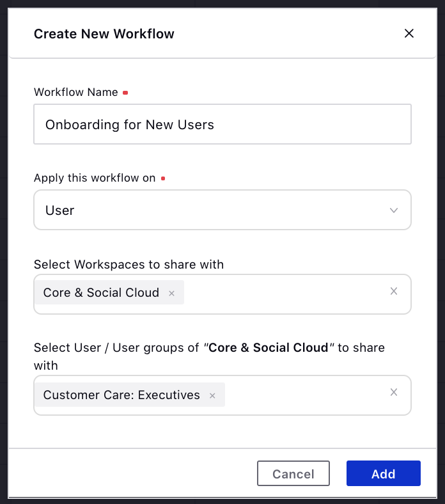The height and width of the screenshot is (504, 445).
Task: Close the Create New Workflow dialog
Action: [409, 33]
